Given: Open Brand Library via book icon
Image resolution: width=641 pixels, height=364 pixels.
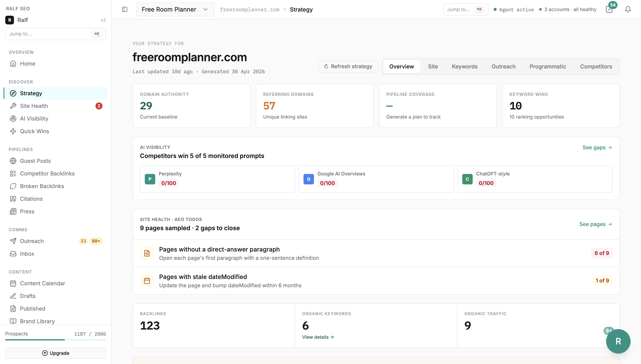Looking at the screenshot, I should 13,321.
